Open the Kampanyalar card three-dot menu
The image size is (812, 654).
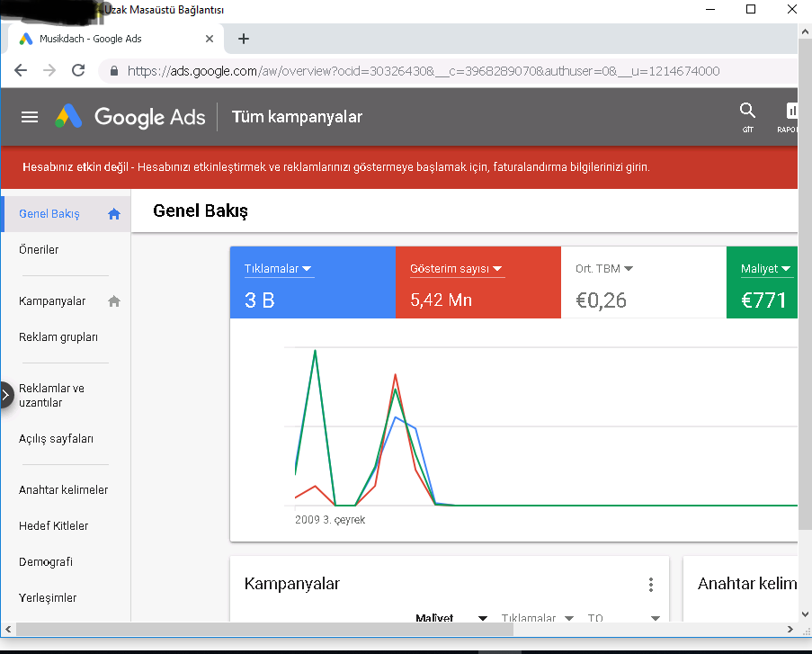pos(651,585)
